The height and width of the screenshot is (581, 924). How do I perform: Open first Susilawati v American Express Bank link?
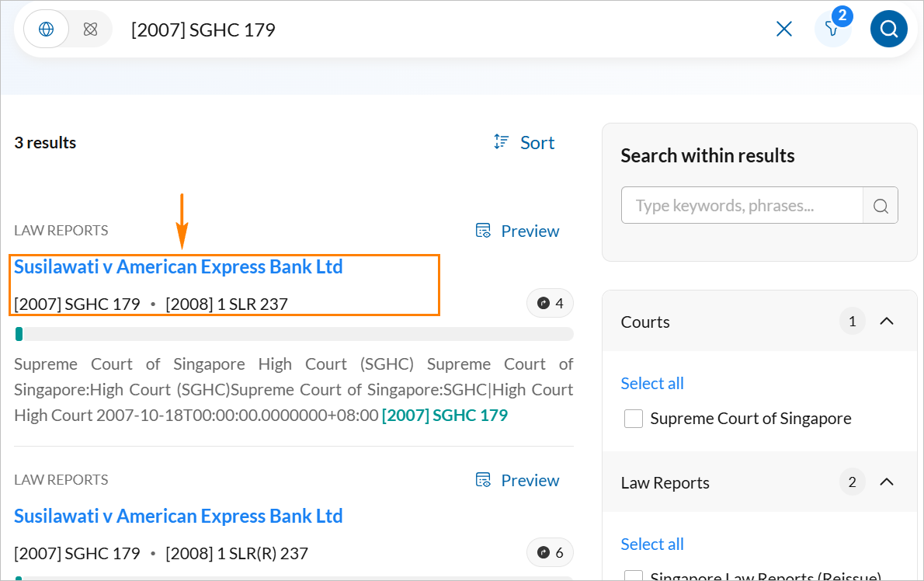click(179, 266)
